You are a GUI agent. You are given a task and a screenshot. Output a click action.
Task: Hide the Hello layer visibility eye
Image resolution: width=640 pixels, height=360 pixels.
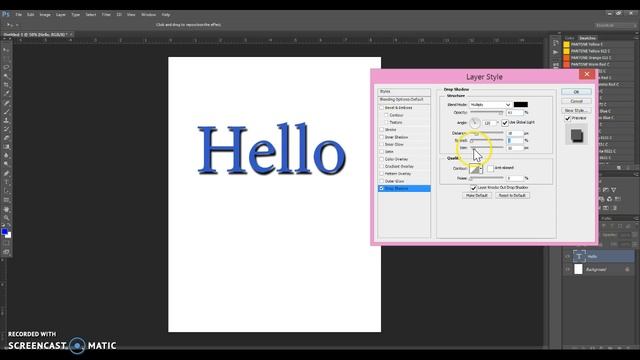567,256
